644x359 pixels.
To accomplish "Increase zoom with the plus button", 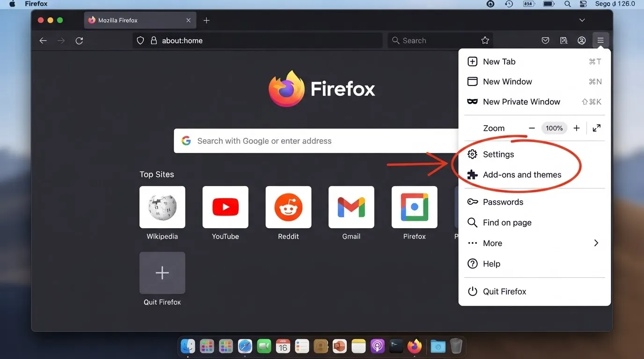I will pyautogui.click(x=577, y=128).
